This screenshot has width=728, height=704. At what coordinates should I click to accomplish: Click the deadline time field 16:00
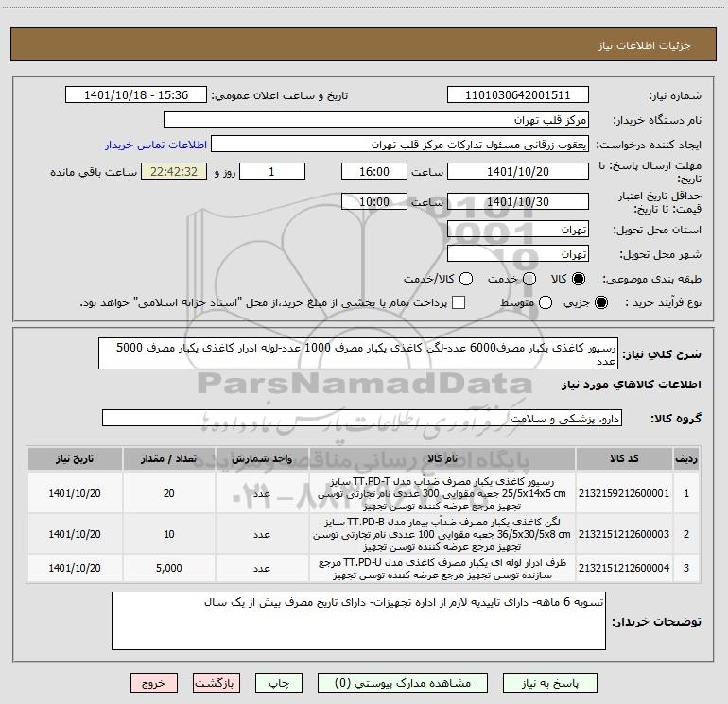pyautogui.click(x=374, y=171)
